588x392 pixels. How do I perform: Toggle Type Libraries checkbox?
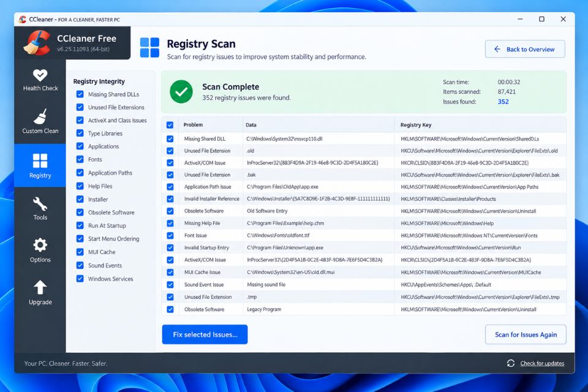[80, 133]
